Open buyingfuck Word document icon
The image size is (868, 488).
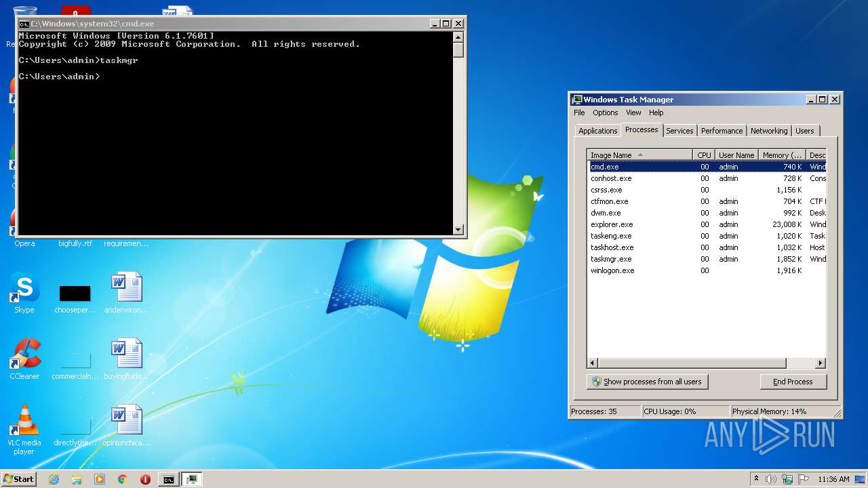coord(126,360)
